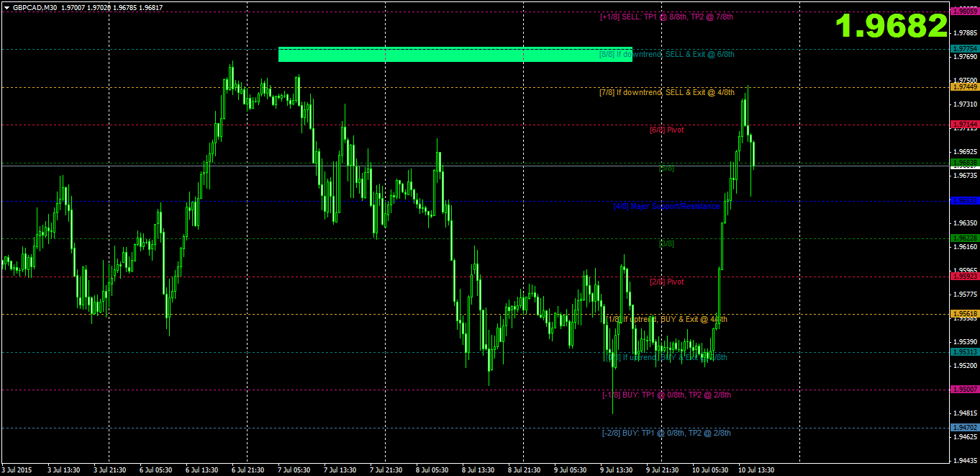This screenshot has height=476, width=980.
Task: Click the blue 4/8 level price tag
Action: (x=964, y=200)
